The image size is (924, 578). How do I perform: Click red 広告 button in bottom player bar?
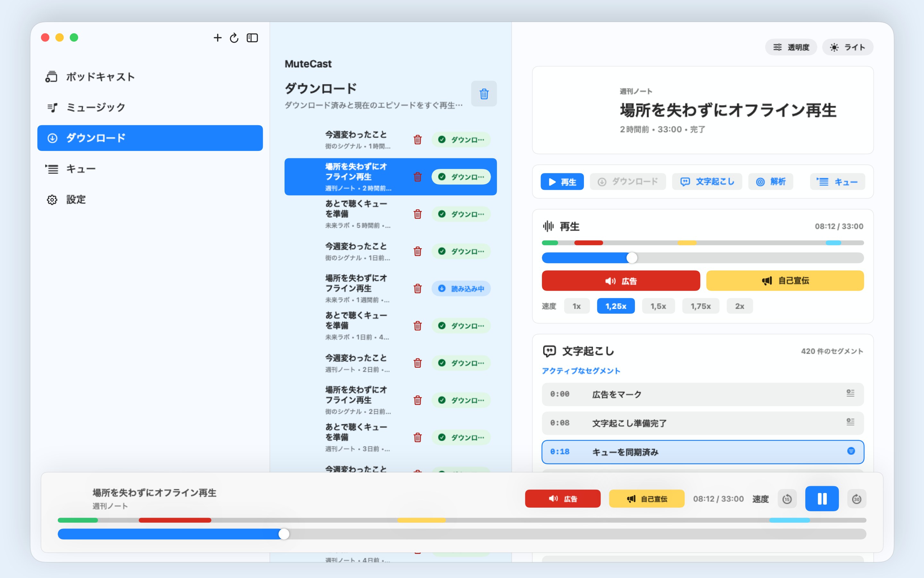[x=563, y=498]
